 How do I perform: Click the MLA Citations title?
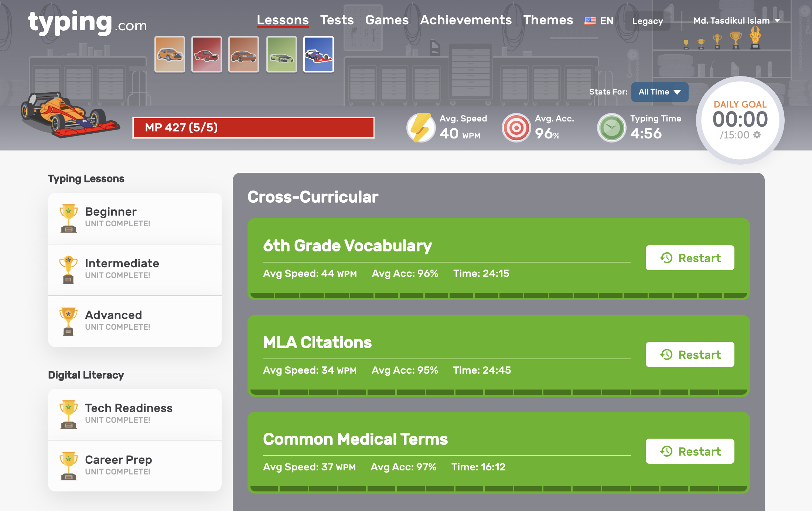tap(317, 342)
